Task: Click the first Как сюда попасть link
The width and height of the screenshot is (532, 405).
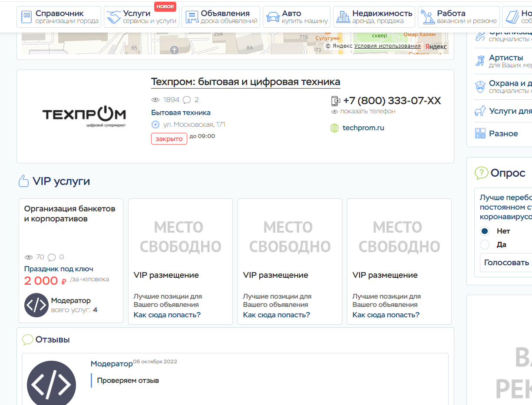Action: pos(167,315)
